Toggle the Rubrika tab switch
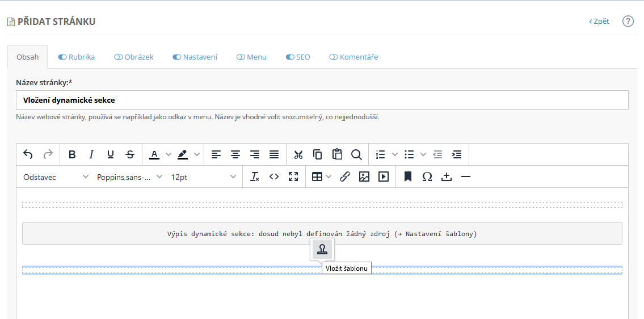The image size is (644, 319). pyautogui.click(x=62, y=57)
